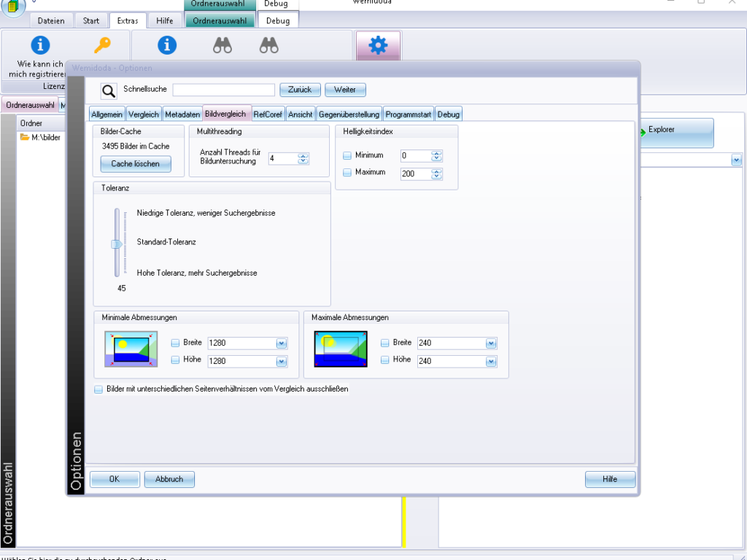Enable the Maximum brightness index checkbox
Image resolution: width=747 pixels, height=560 pixels.
coord(347,173)
